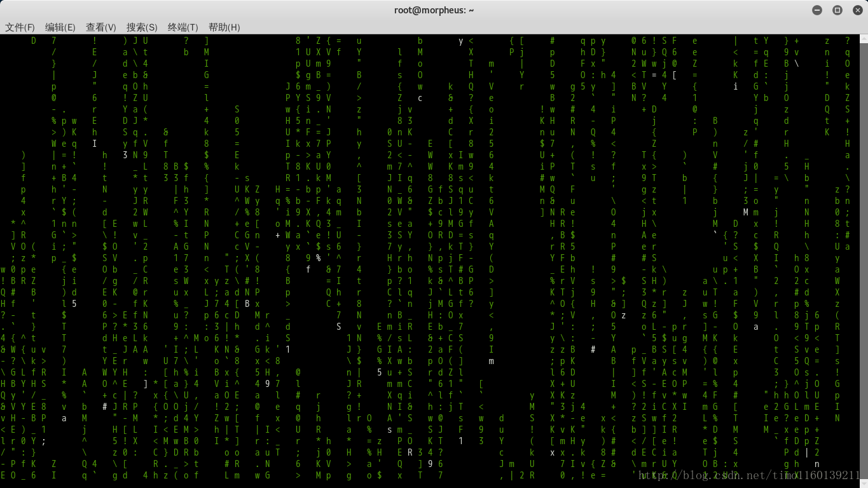Open the 搜索(S) menu
Viewport: 868px width, 488px height.
(x=142, y=27)
